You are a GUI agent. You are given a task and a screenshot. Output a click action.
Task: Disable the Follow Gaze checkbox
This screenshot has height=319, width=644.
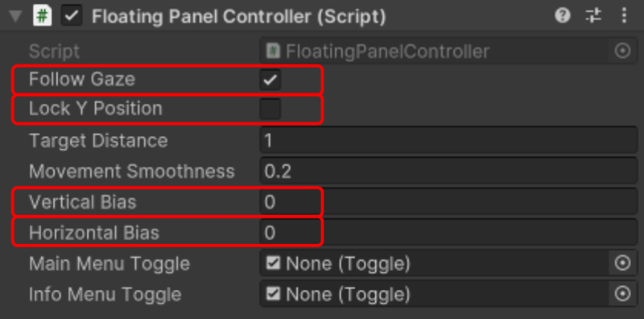(270, 80)
